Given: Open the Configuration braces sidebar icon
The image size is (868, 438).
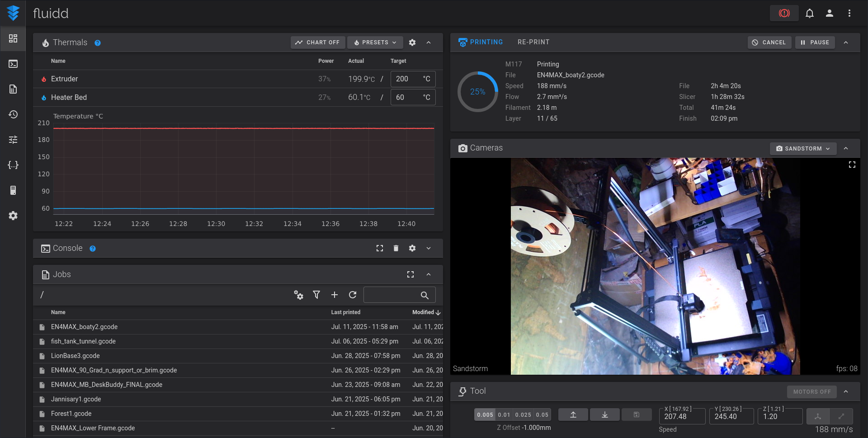Looking at the screenshot, I should [x=13, y=165].
